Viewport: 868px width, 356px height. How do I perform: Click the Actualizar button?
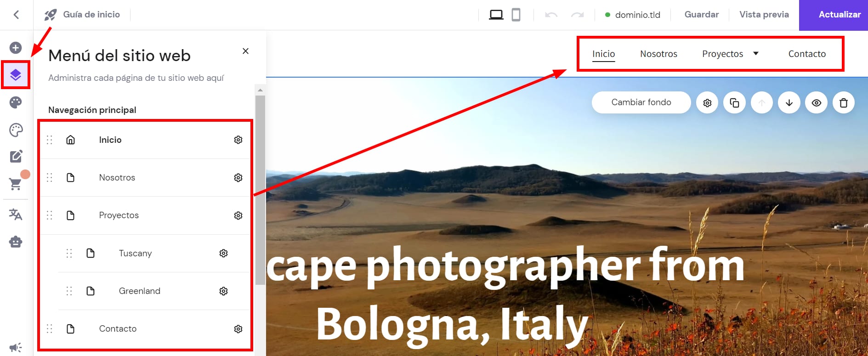[x=839, y=15]
